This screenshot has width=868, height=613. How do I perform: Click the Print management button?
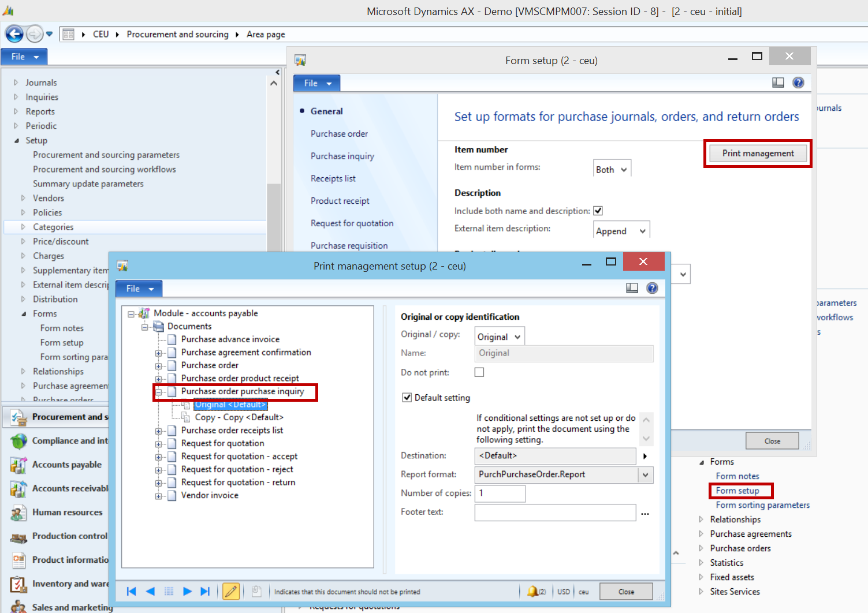pos(757,153)
